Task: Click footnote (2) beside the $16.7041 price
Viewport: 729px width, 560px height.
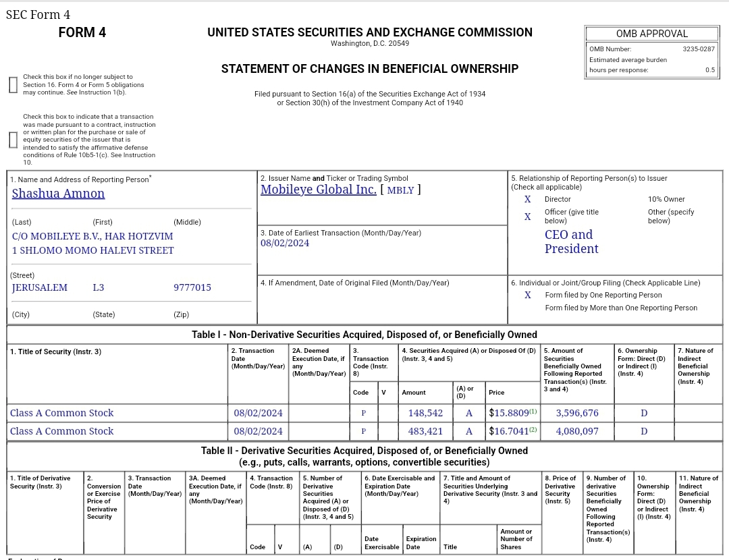Action: [x=533, y=429]
